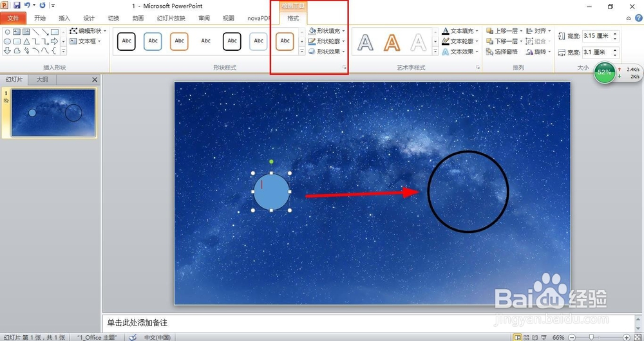Viewport: 644px width, 341px height.
Task: Open 形状轮廓 dropdown
Action: click(x=327, y=41)
